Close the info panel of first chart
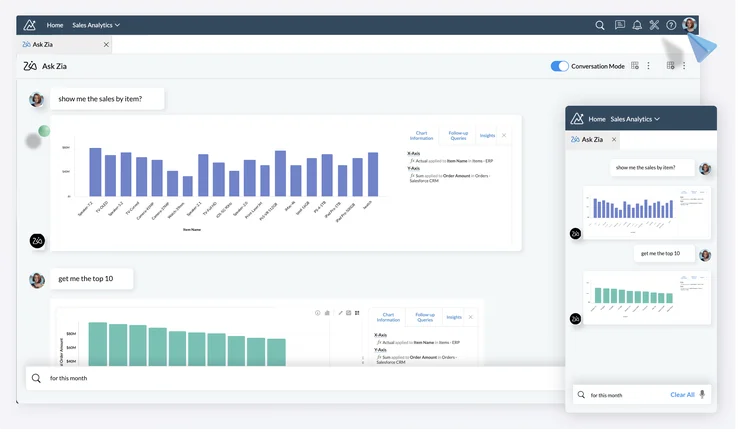The height and width of the screenshot is (440, 744). [504, 136]
